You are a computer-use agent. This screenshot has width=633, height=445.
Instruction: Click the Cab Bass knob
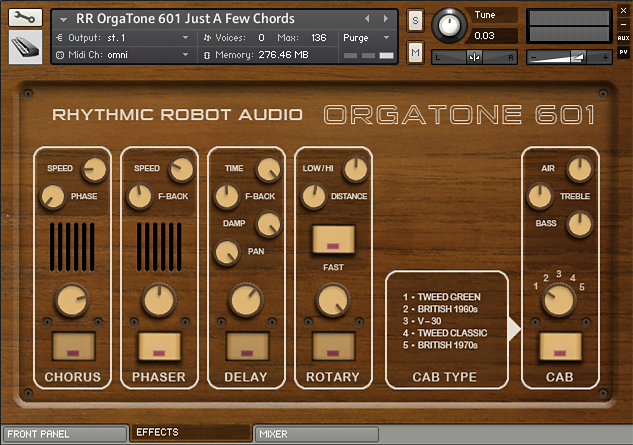click(x=579, y=224)
